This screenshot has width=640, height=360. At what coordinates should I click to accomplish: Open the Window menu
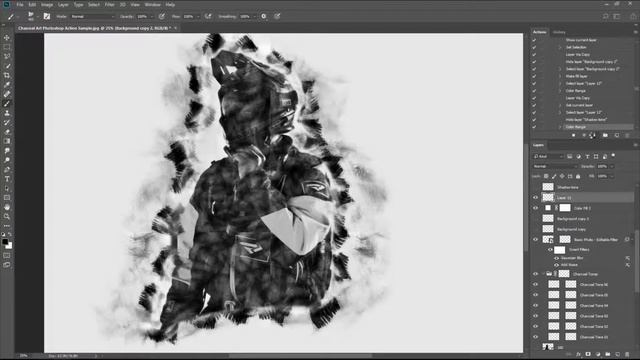pyautogui.click(x=153, y=4)
